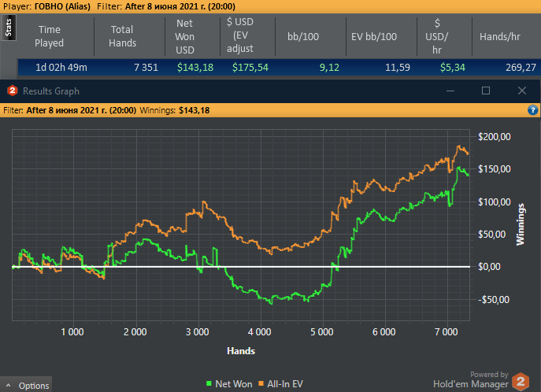This screenshot has width=541, height=392.
Task: Sort by EV bb/100 column header
Action: pyautogui.click(x=374, y=36)
